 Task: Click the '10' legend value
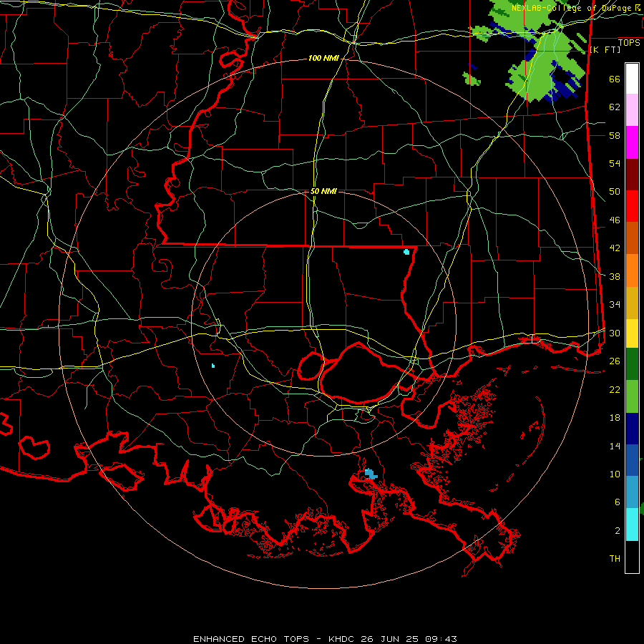[x=615, y=474]
